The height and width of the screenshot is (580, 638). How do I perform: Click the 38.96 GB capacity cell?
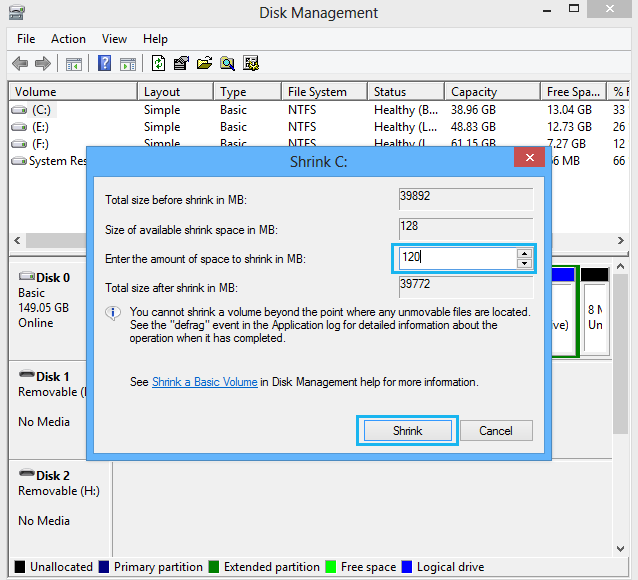click(x=473, y=110)
